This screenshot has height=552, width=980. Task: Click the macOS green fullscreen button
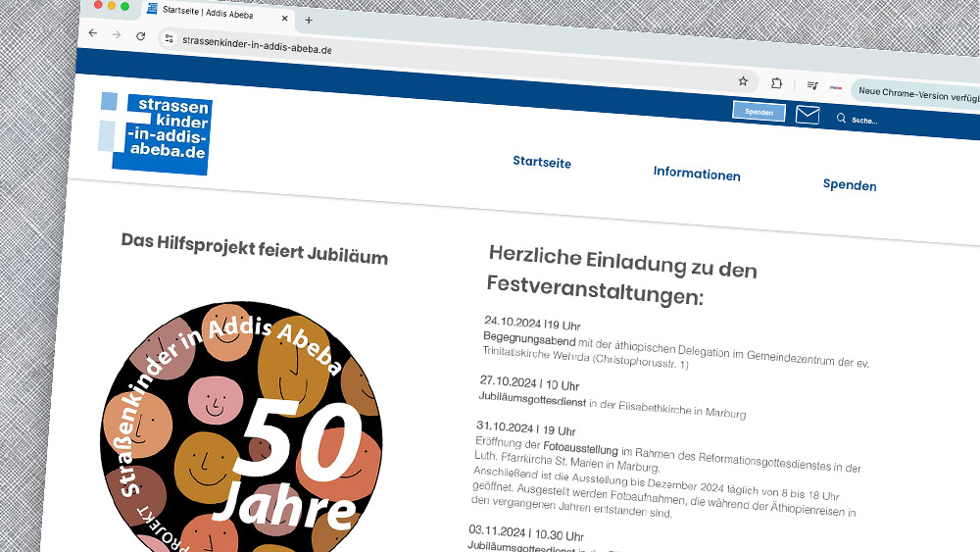pyautogui.click(x=125, y=6)
